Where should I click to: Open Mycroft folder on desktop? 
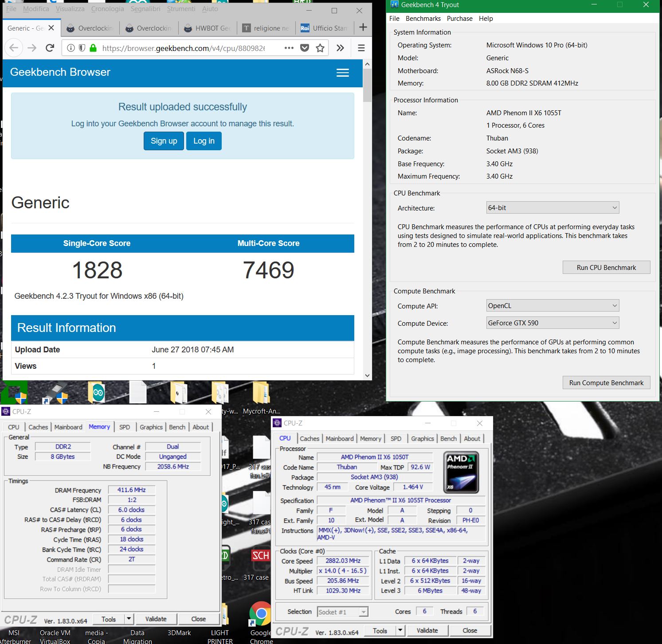261,398
